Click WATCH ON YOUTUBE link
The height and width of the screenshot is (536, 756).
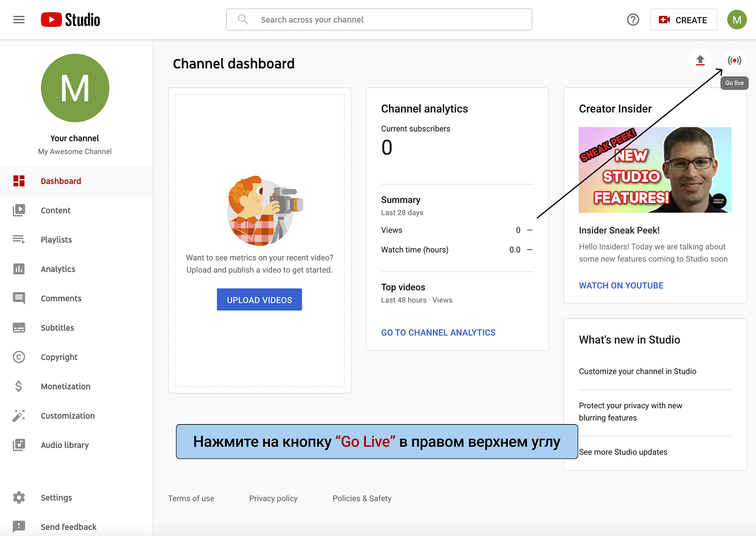pyautogui.click(x=621, y=286)
